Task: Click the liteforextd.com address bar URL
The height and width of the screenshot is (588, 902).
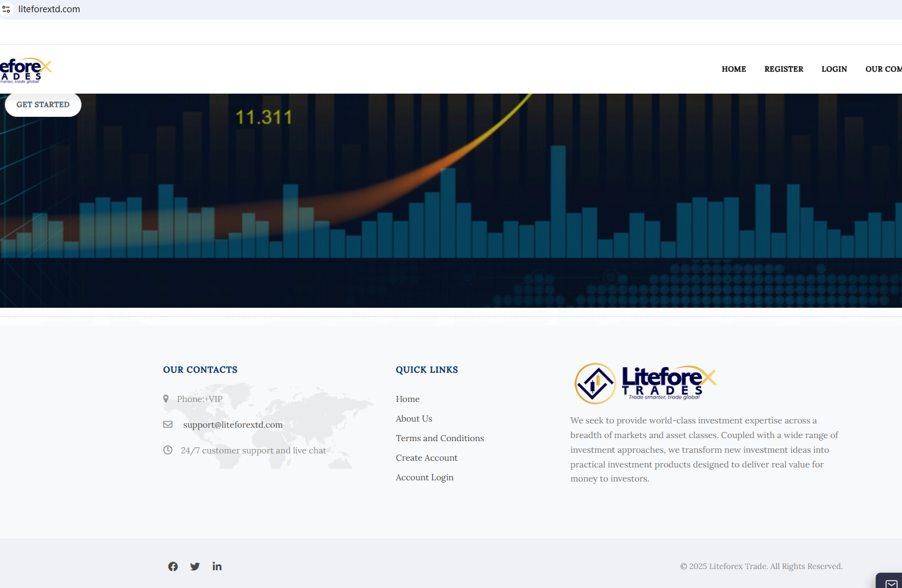Action: (49, 9)
